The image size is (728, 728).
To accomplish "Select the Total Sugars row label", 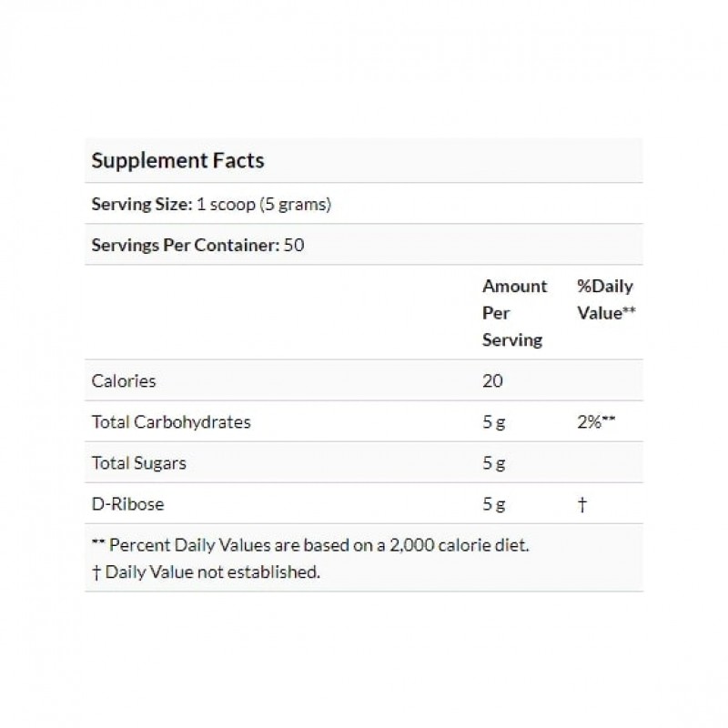I will pyautogui.click(x=138, y=463).
